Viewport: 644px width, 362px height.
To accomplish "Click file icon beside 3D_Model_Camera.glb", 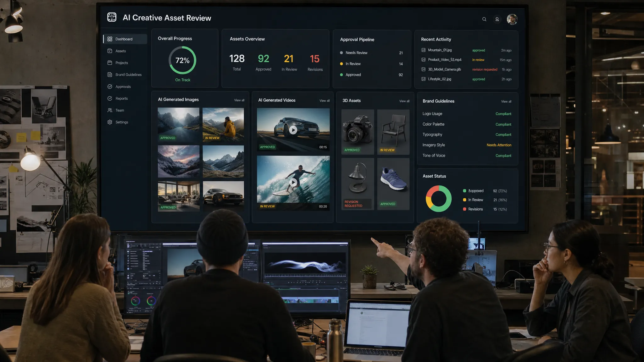I will click(x=424, y=69).
